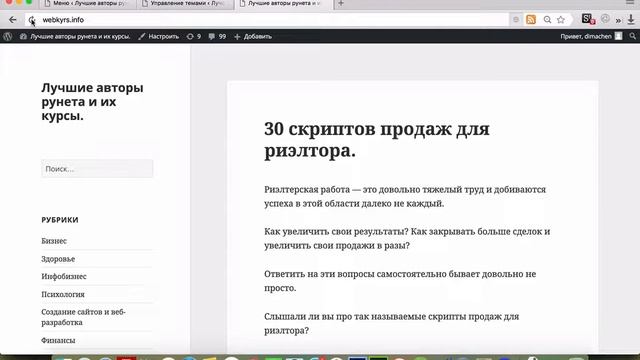This screenshot has width=640, height=360.
Task: Stop or reload the page icon
Action: pyautogui.click(x=32, y=20)
